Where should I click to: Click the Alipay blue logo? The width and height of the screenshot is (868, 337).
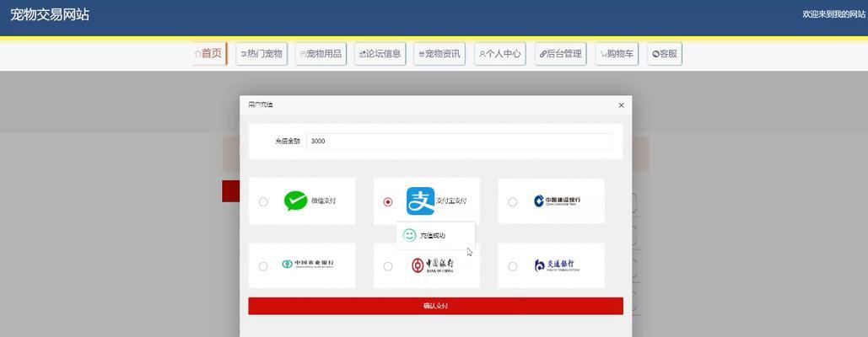tap(421, 201)
